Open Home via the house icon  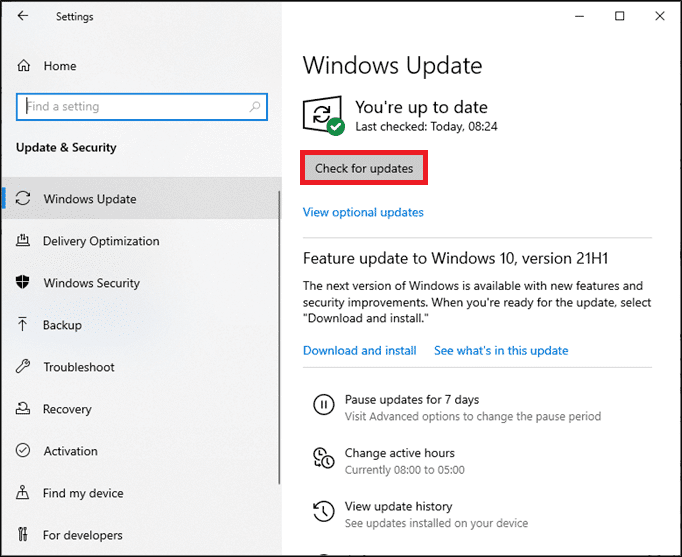(24, 66)
